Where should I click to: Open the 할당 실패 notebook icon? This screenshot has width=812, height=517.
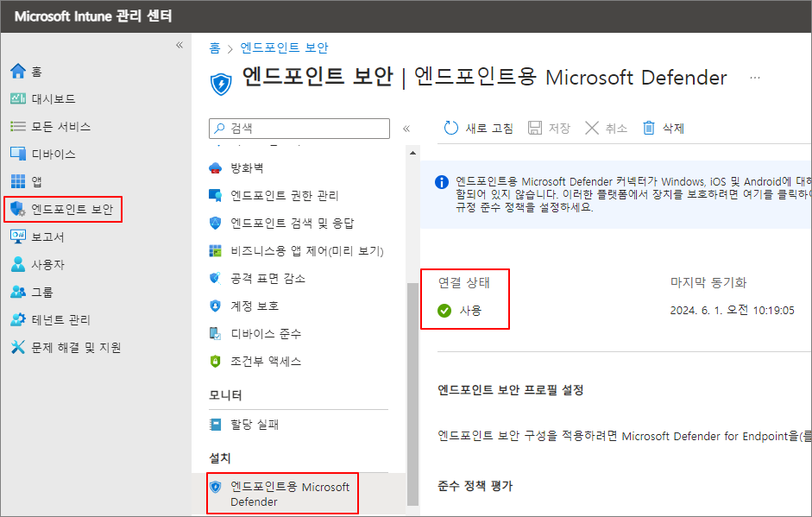[216, 425]
